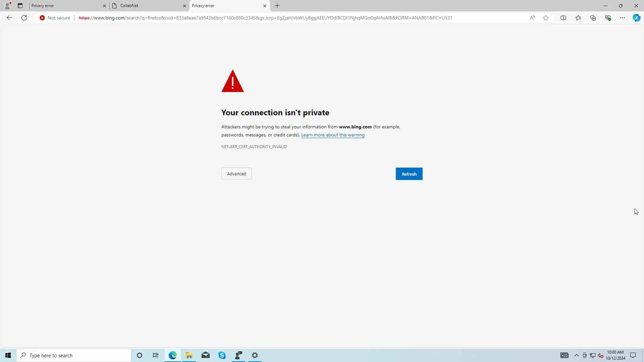Switch to the first Privacy error tab
Viewport: 644px width, 362px height.
pos(65,6)
